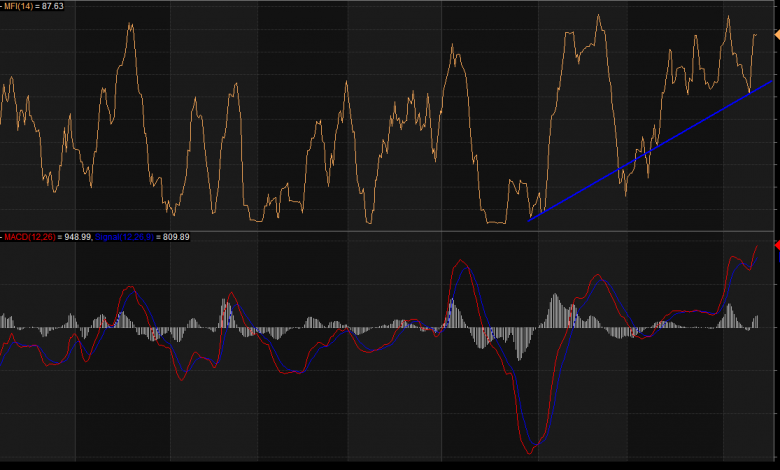Select the Signal(12,26,9) label
Image resolution: width=780 pixels, height=470 pixels.
(x=122, y=237)
